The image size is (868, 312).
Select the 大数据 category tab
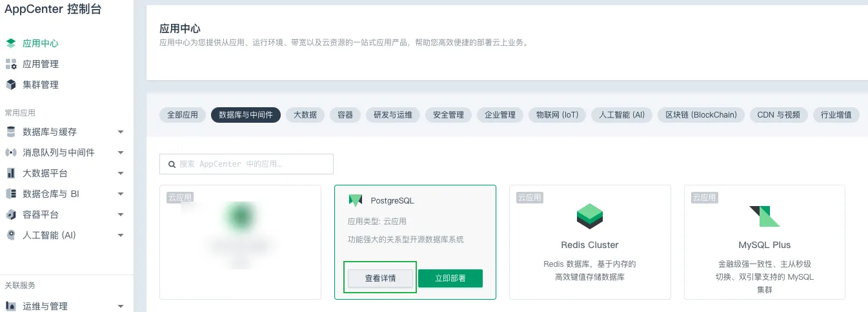305,115
